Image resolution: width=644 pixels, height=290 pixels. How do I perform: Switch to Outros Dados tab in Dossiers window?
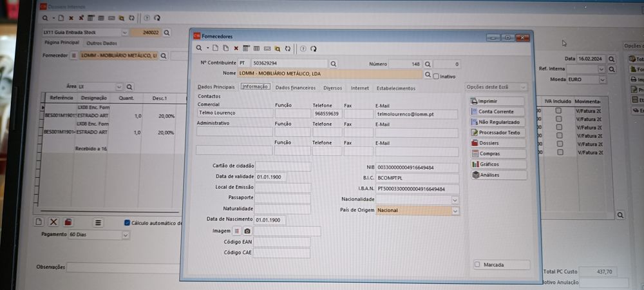pos(102,43)
